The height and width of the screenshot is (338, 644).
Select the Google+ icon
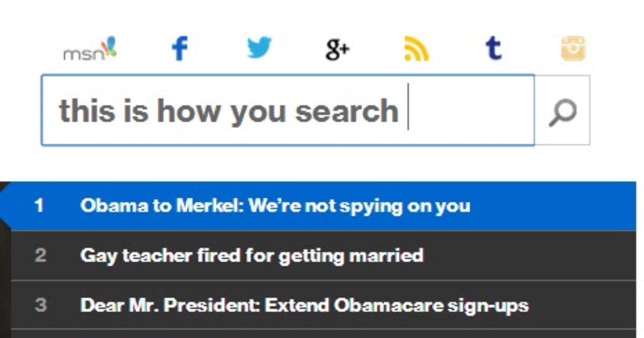(336, 47)
